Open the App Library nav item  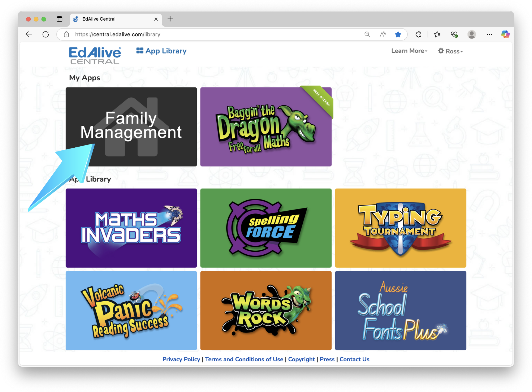point(161,51)
